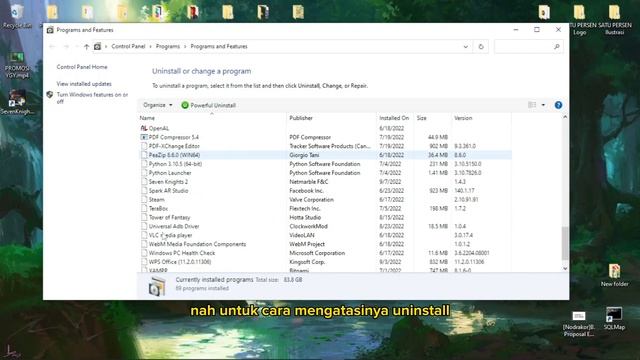The width and height of the screenshot is (640, 360).
Task: Click the Netmarble F&C publisher cell
Action: pyautogui.click(x=309, y=182)
